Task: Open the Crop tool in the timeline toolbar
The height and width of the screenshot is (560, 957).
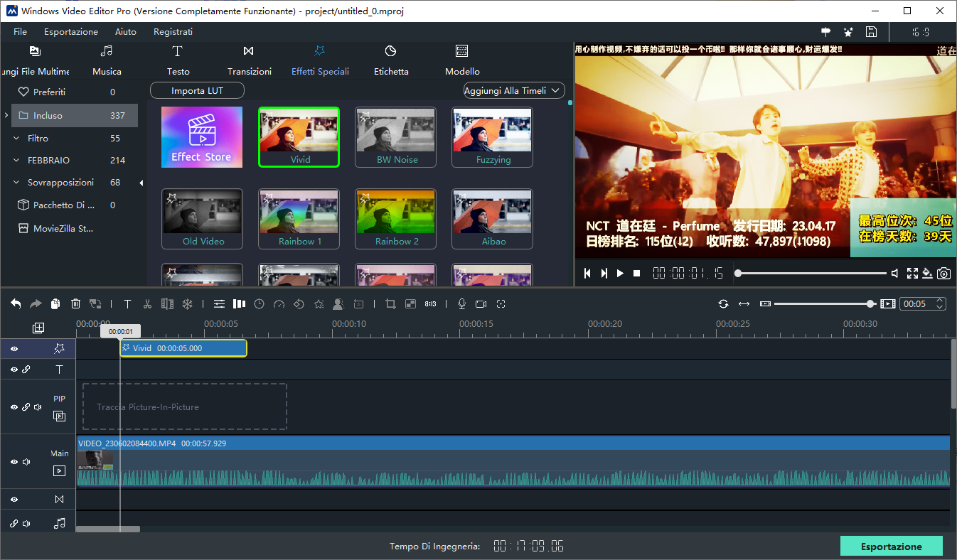Action: tap(390, 303)
